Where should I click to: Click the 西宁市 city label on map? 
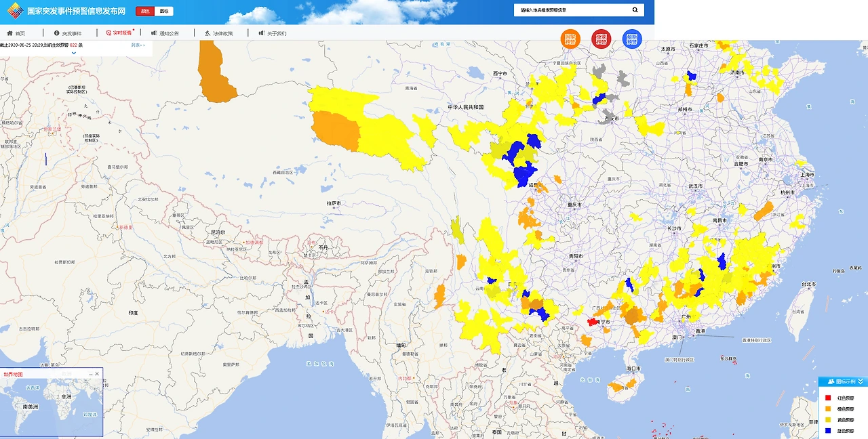tap(500, 73)
